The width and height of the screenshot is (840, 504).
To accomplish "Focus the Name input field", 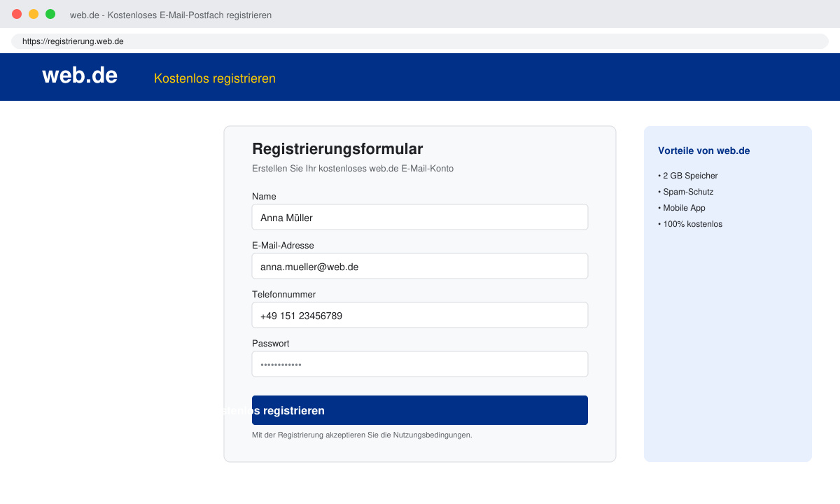I will pos(420,217).
